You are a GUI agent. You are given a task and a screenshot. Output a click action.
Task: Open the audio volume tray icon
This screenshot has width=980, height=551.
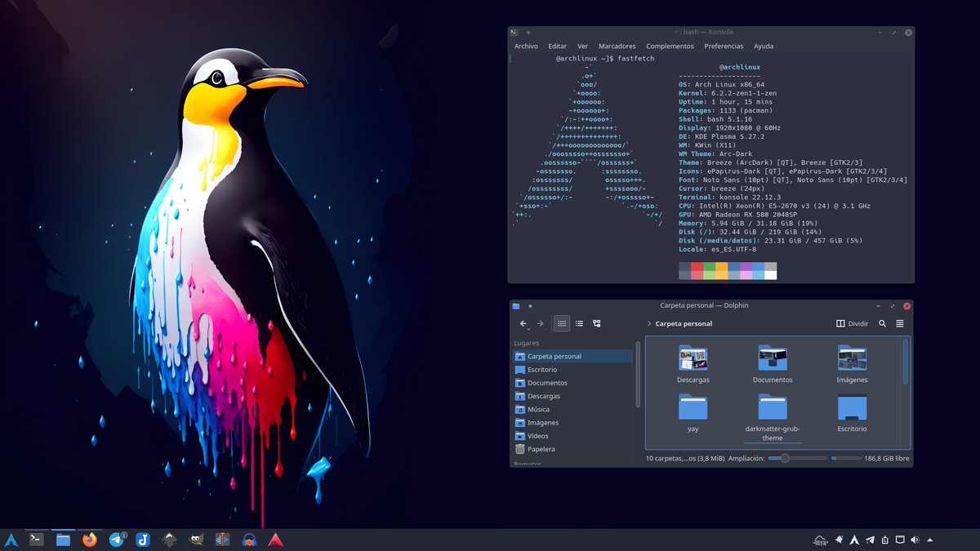[915, 540]
